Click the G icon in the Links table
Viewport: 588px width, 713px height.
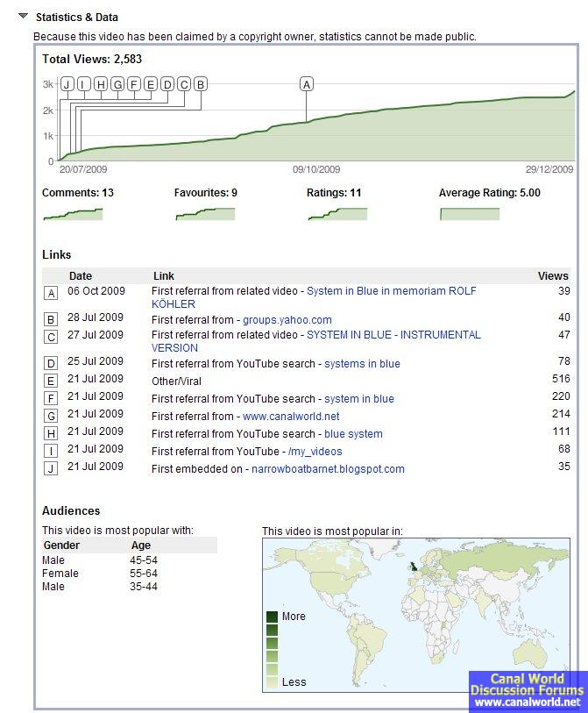pos(51,416)
